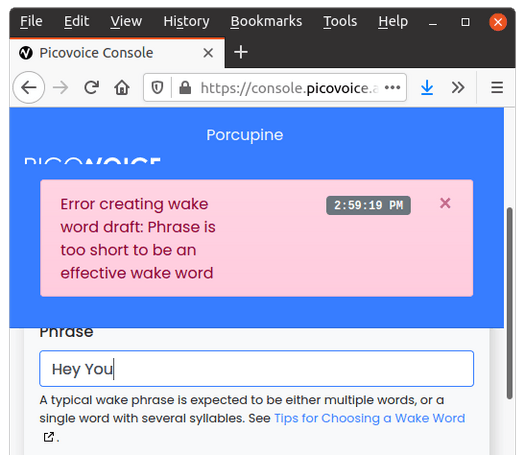
Task: Open Tips for Choosing a Wake Word
Action: tap(370, 418)
